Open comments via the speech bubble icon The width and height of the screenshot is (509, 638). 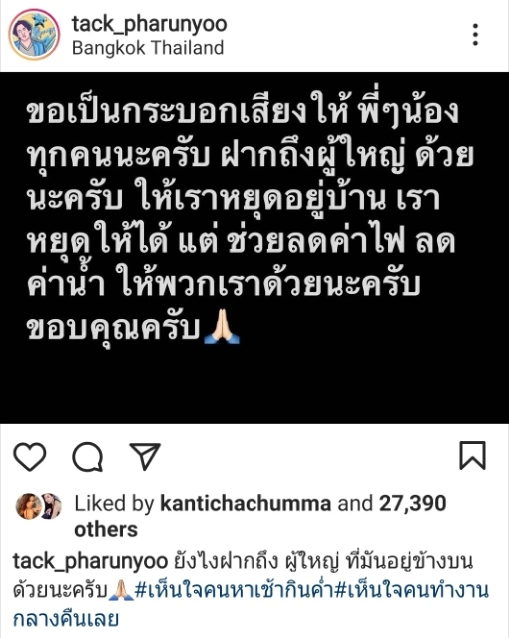87,457
